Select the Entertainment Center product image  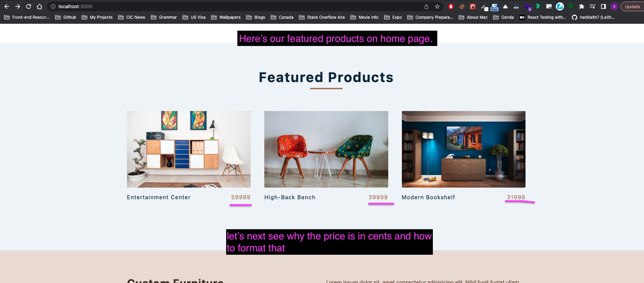tap(189, 149)
